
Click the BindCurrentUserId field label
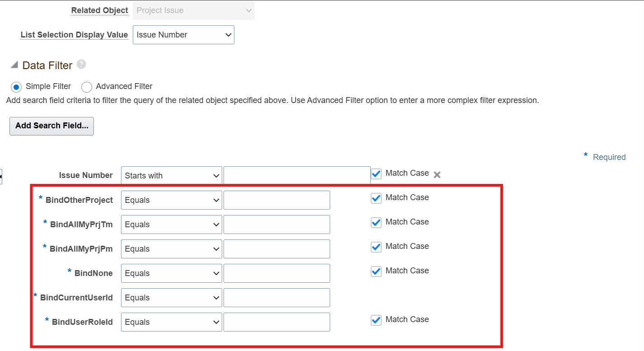pos(76,298)
